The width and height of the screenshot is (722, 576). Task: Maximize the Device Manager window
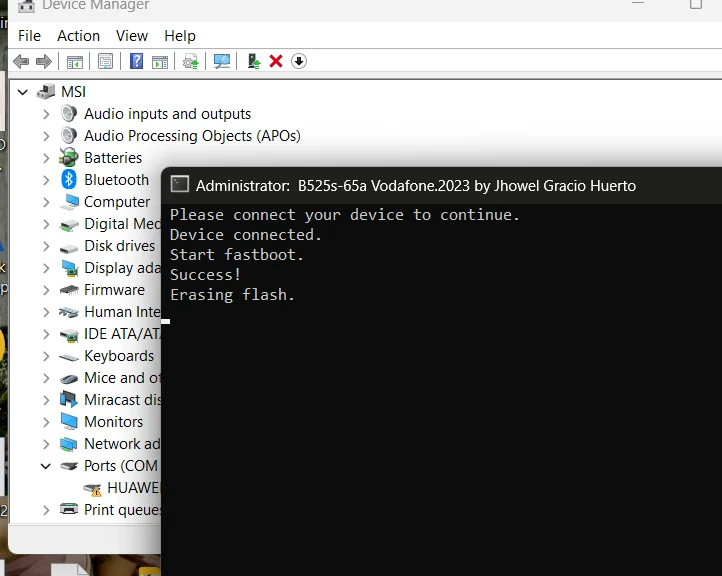[x=696, y=5]
